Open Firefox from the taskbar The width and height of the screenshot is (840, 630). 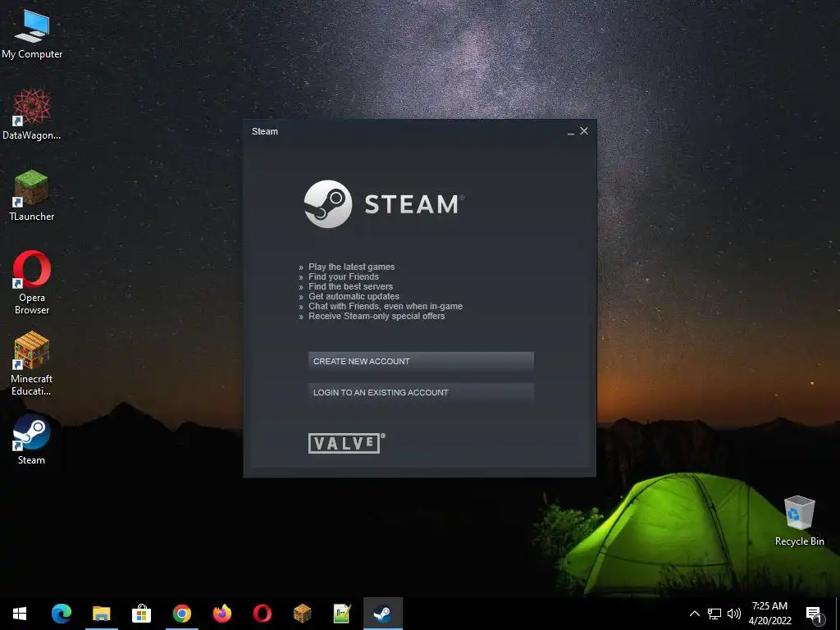pyautogui.click(x=221, y=614)
